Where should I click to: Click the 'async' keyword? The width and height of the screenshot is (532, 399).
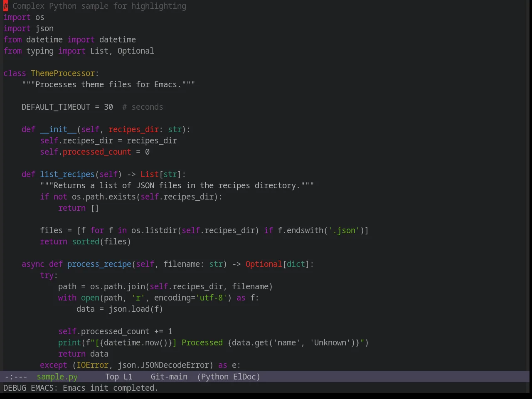tap(33, 264)
